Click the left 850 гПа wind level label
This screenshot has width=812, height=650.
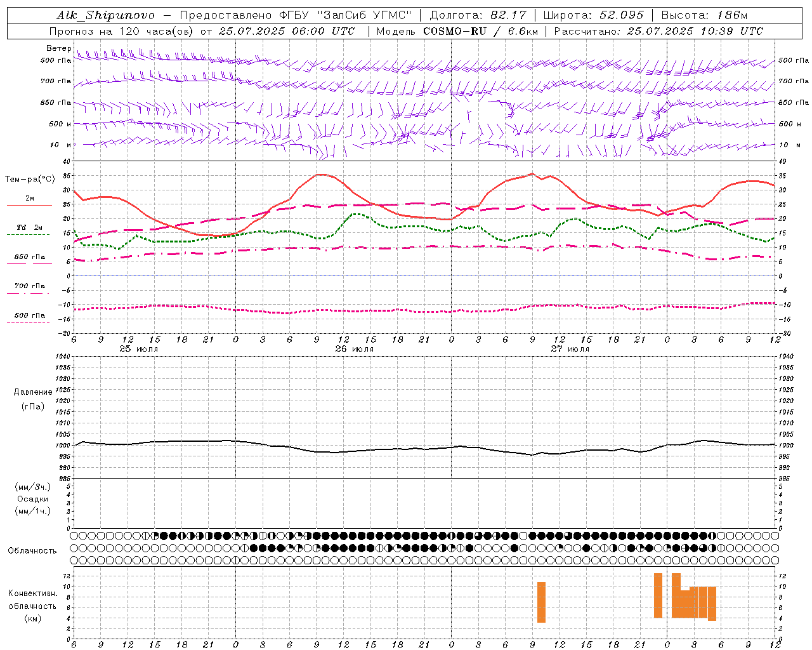tap(56, 102)
